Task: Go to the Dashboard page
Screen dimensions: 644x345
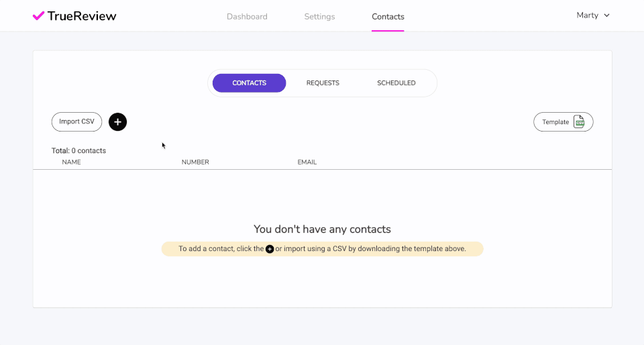Action: pos(247,17)
